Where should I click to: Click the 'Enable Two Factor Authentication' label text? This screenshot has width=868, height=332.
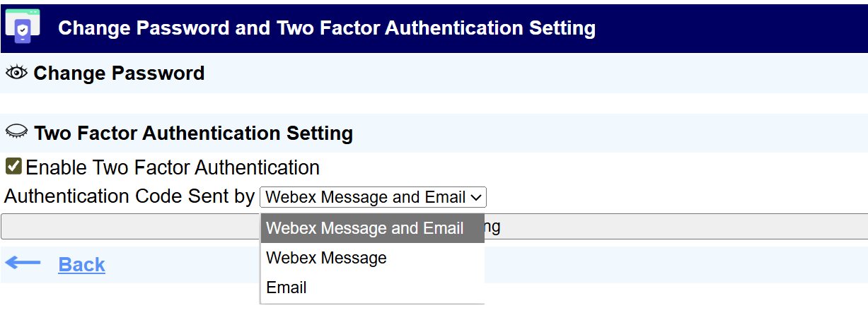(x=173, y=168)
